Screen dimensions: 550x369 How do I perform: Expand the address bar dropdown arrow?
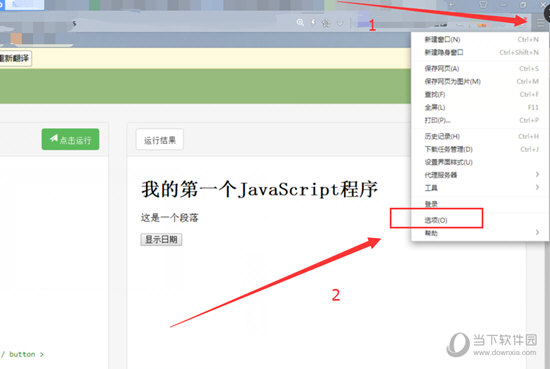(x=340, y=24)
